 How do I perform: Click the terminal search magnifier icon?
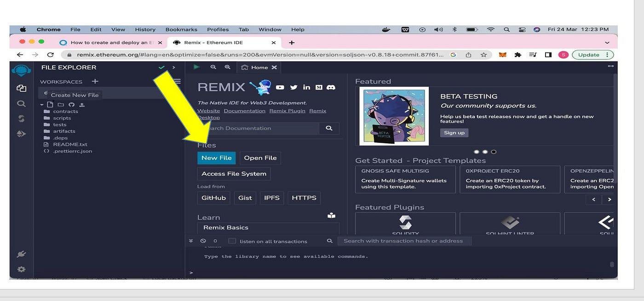(x=329, y=241)
